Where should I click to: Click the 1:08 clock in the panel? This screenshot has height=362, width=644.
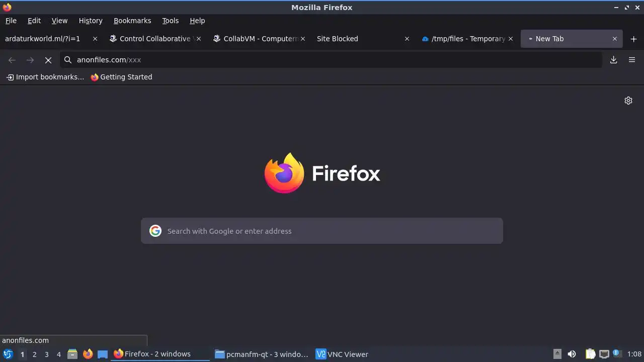tap(634, 354)
